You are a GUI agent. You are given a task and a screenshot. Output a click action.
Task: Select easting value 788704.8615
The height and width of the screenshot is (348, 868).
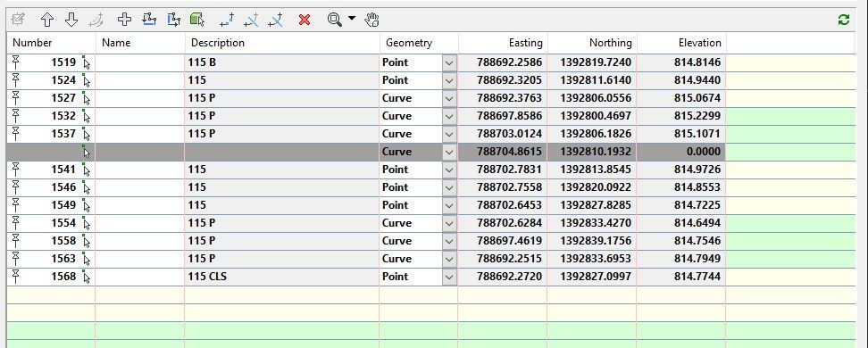[x=509, y=152]
